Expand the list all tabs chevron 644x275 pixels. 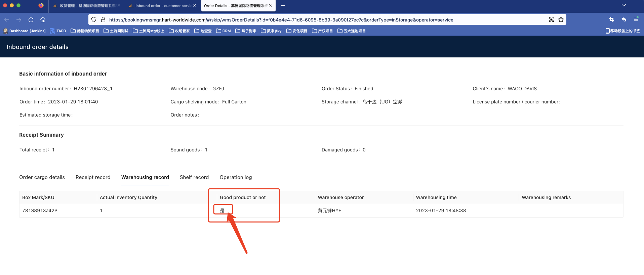[x=624, y=6]
